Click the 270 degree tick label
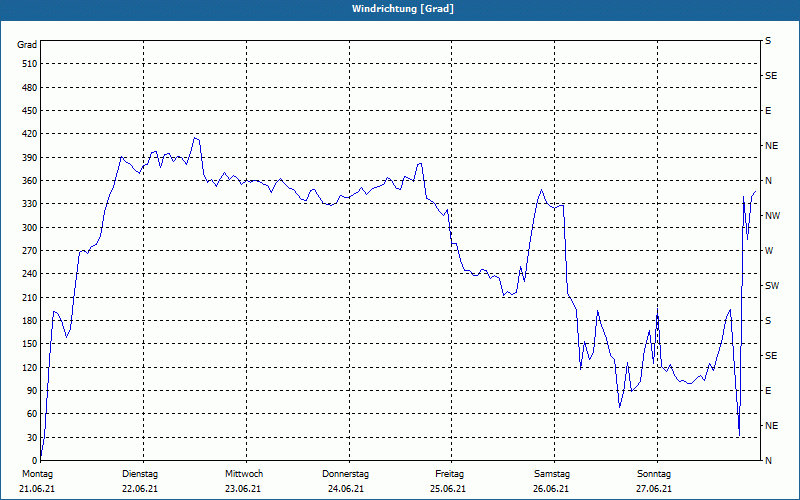 coord(30,251)
